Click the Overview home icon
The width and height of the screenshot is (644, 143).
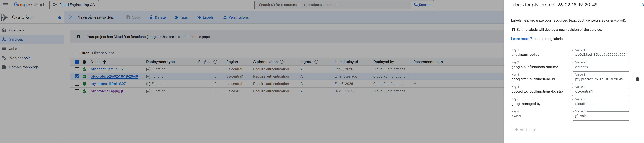[x=4, y=30]
